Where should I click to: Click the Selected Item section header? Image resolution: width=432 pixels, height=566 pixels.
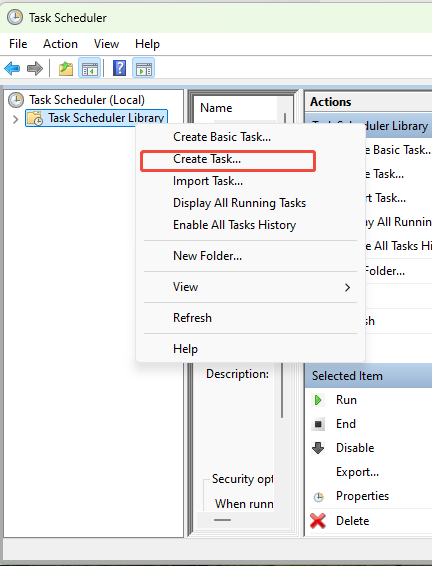(x=368, y=376)
